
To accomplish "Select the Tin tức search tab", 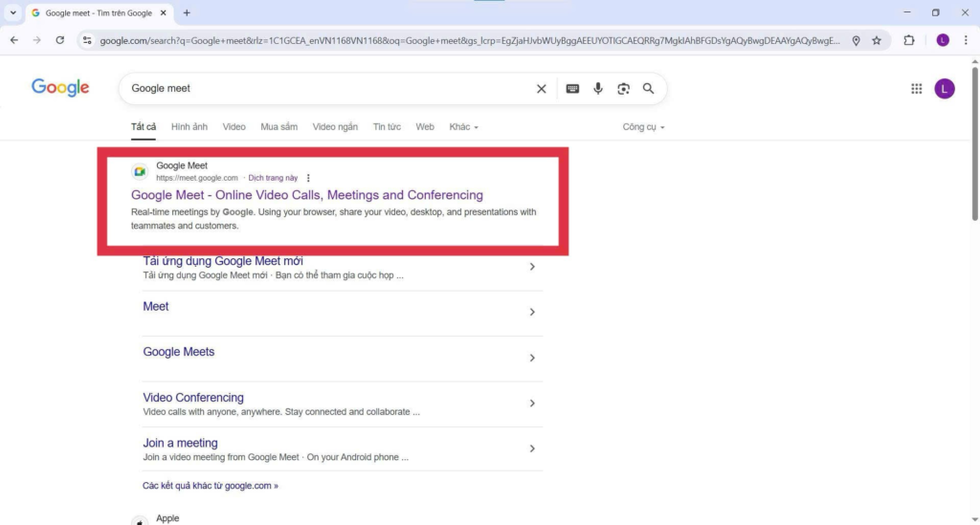I will [x=387, y=127].
